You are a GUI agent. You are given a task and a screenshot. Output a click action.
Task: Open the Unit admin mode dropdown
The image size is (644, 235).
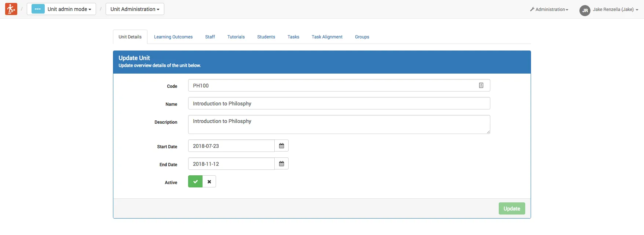click(61, 9)
